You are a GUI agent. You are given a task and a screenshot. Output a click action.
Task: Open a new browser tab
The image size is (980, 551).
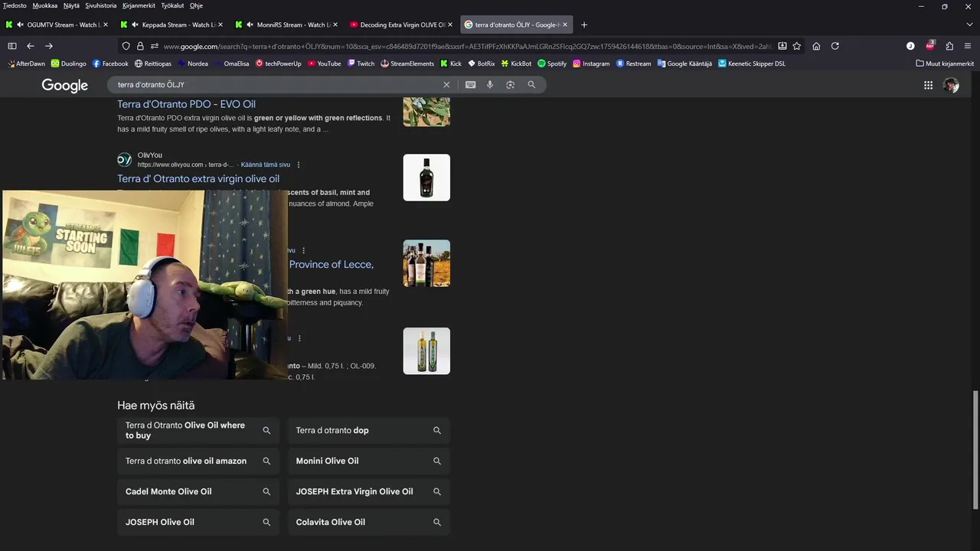click(x=584, y=24)
